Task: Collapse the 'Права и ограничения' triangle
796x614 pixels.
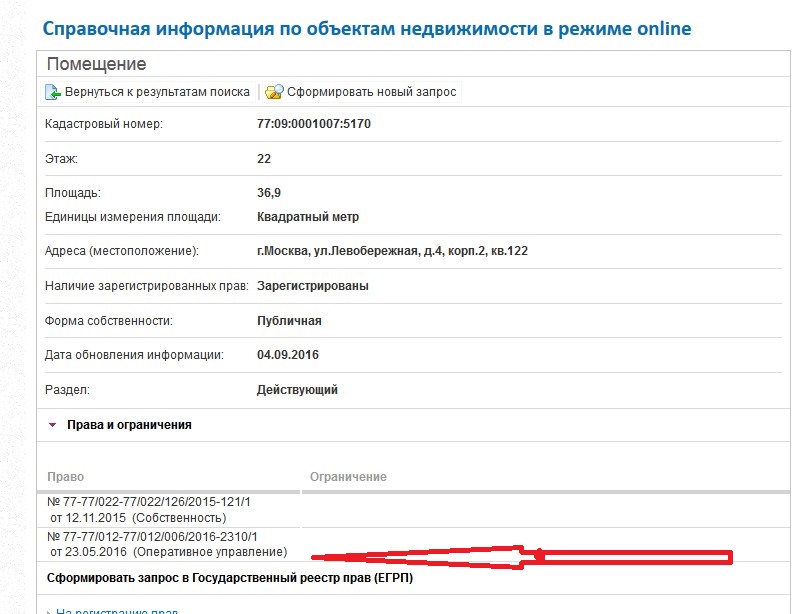Action: pyautogui.click(x=52, y=425)
